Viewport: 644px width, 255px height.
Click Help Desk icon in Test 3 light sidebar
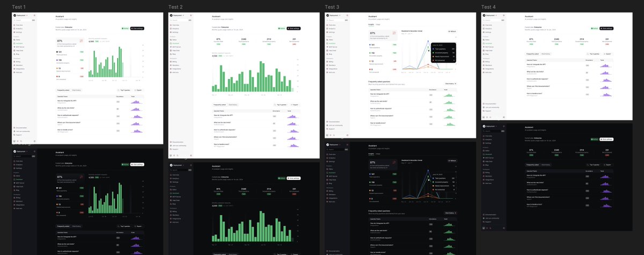point(327,50)
